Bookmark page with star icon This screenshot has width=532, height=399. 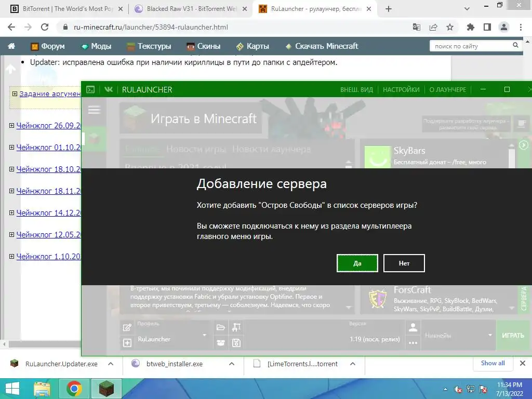450,27
